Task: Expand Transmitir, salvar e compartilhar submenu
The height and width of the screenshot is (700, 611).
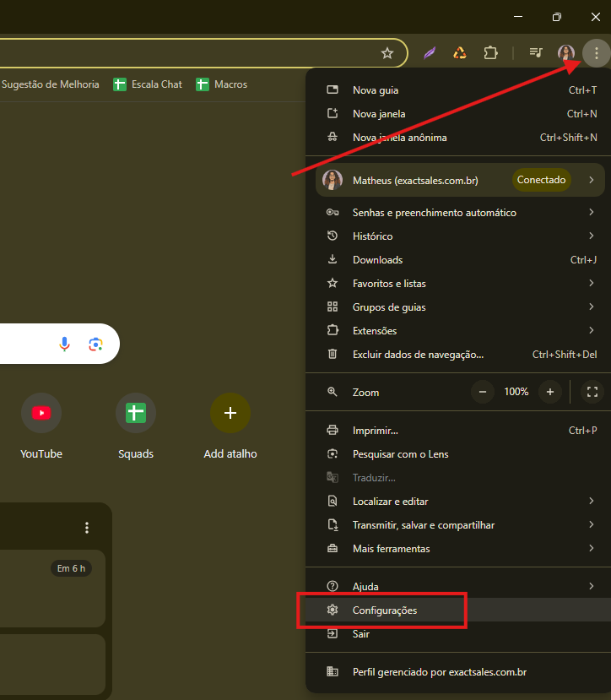Action: click(x=458, y=525)
